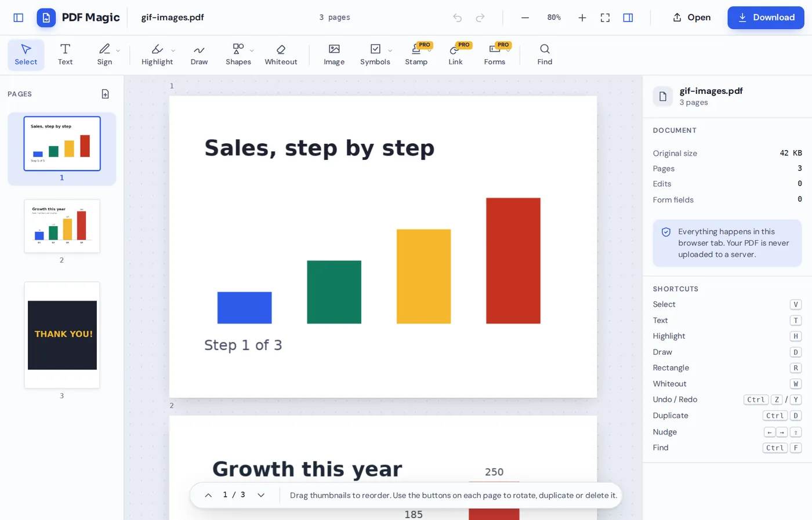This screenshot has height=520, width=812.
Task: Click the green bar in the chart
Action: pos(334,292)
